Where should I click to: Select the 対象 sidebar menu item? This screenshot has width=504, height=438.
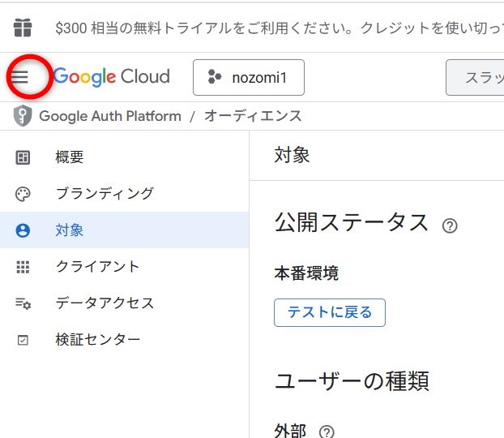coord(70,230)
